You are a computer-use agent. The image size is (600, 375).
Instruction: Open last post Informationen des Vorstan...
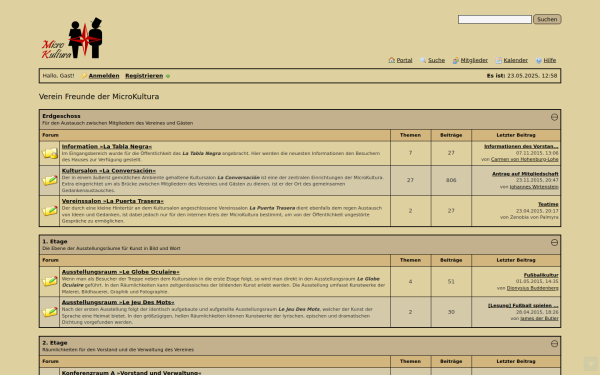(521, 146)
